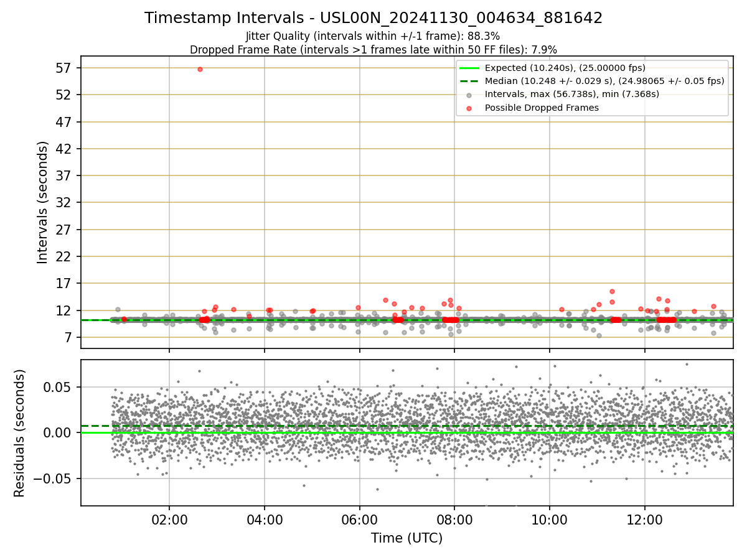The width and height of the screenshot is (747, 560).
Task: Click the dashed dark-green median sample in the legend
Action: (469, 81)
